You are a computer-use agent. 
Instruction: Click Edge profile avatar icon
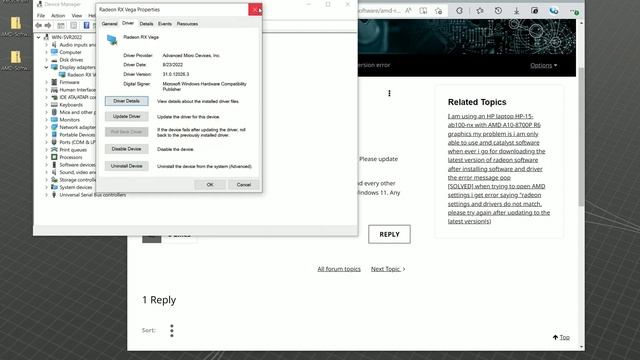[553, 11]
